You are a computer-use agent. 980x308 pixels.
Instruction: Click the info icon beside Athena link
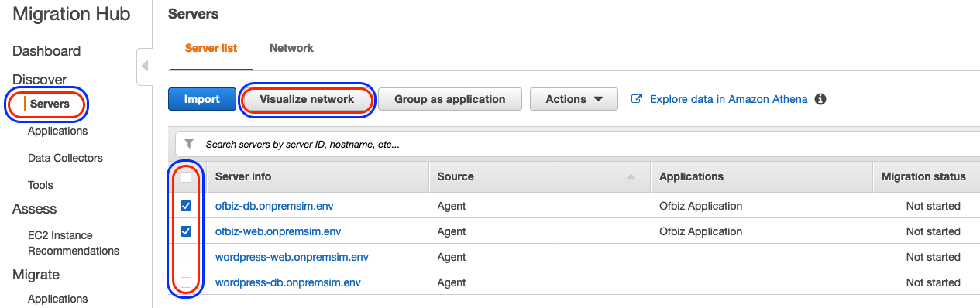pos(820,99)
